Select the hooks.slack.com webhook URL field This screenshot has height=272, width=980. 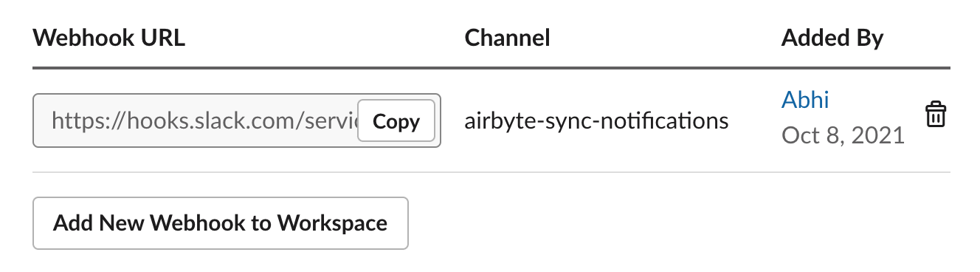[237, 120]
